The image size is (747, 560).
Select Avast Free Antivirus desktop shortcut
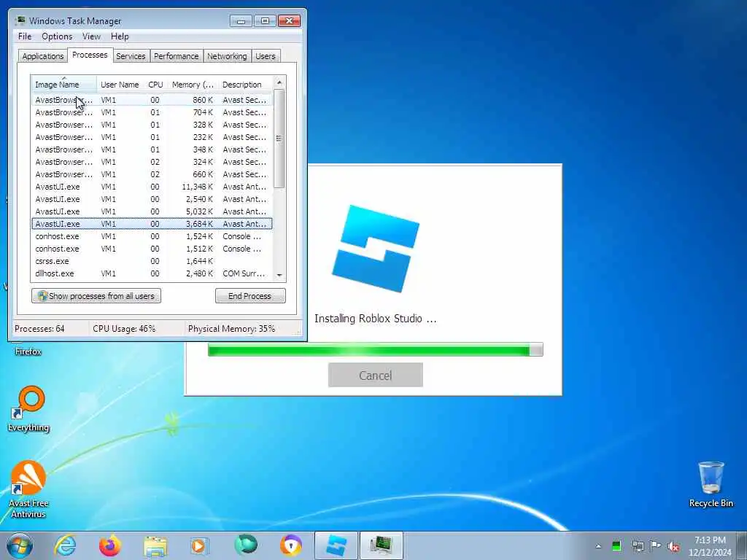coord(28,489)
